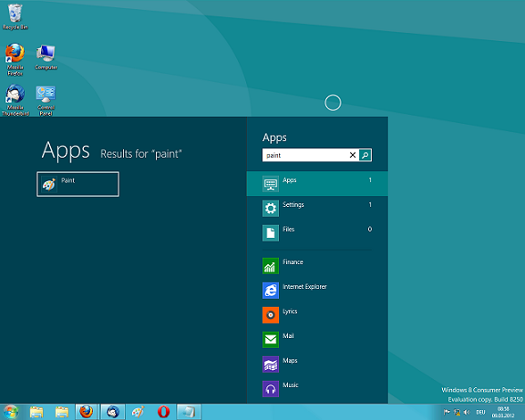Click the Files document icon
The height and width of the screenshot is (420, 525).
(271, 233)
